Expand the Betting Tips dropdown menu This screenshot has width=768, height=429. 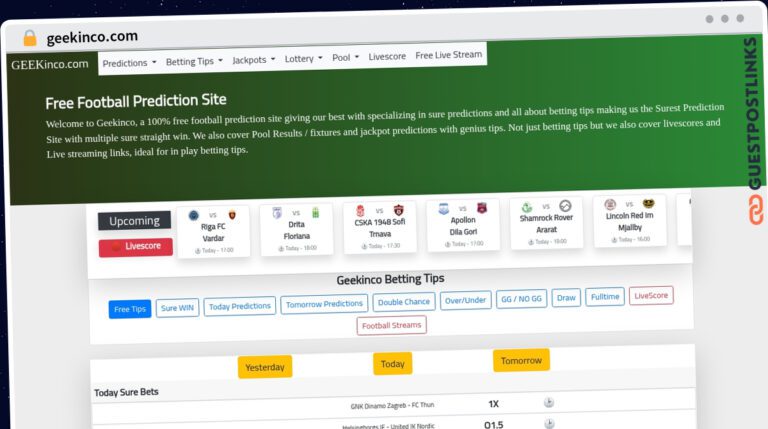point(194,61)
